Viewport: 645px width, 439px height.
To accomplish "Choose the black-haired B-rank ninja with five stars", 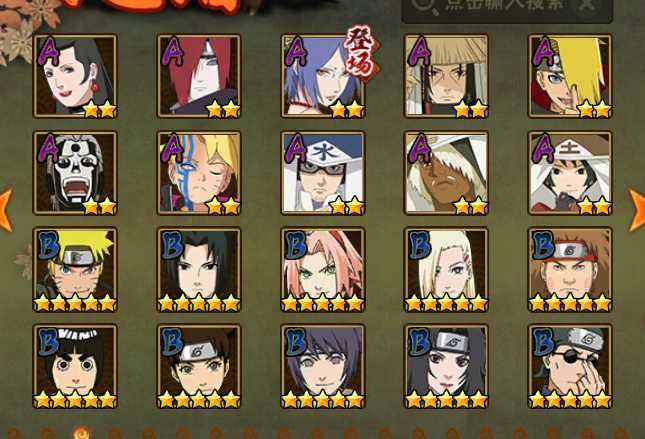I will click(199, 270).
